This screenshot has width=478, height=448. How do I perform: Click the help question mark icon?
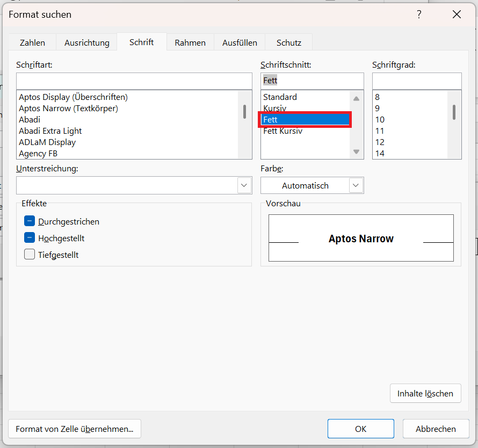pyautogui.click(x=419, y=15)
